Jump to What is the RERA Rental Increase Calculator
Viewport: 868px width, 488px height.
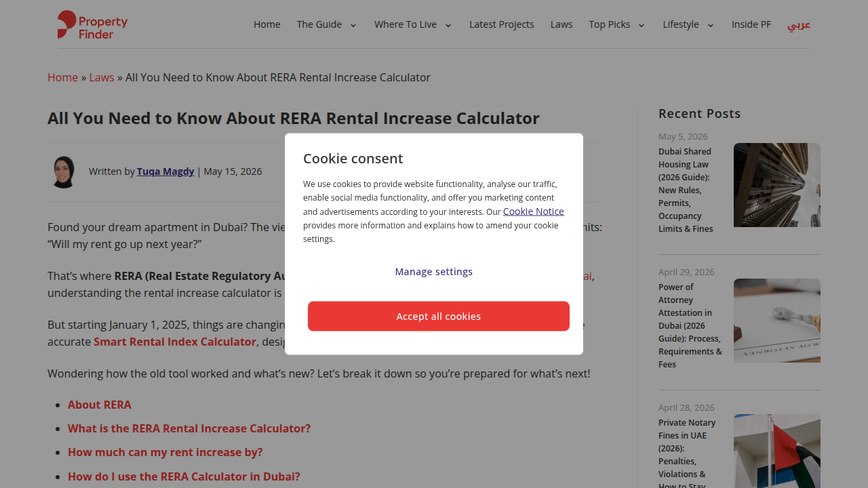189,428
